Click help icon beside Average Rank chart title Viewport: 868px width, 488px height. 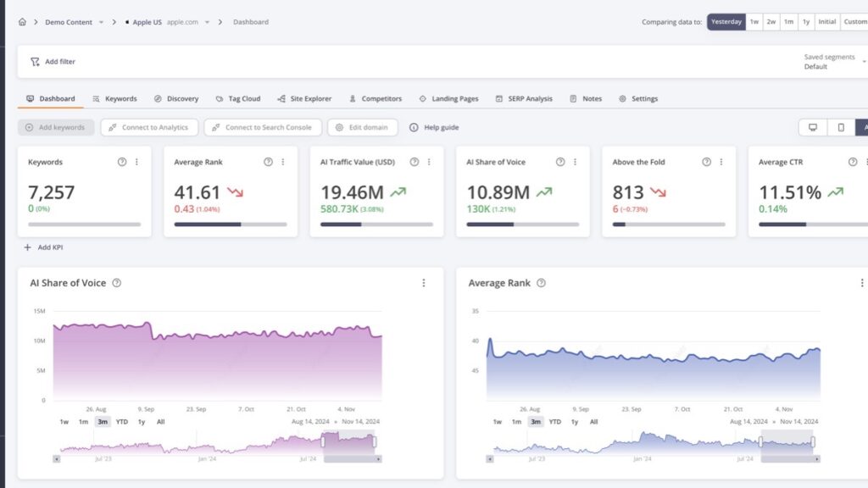click(x=541, y=283)
